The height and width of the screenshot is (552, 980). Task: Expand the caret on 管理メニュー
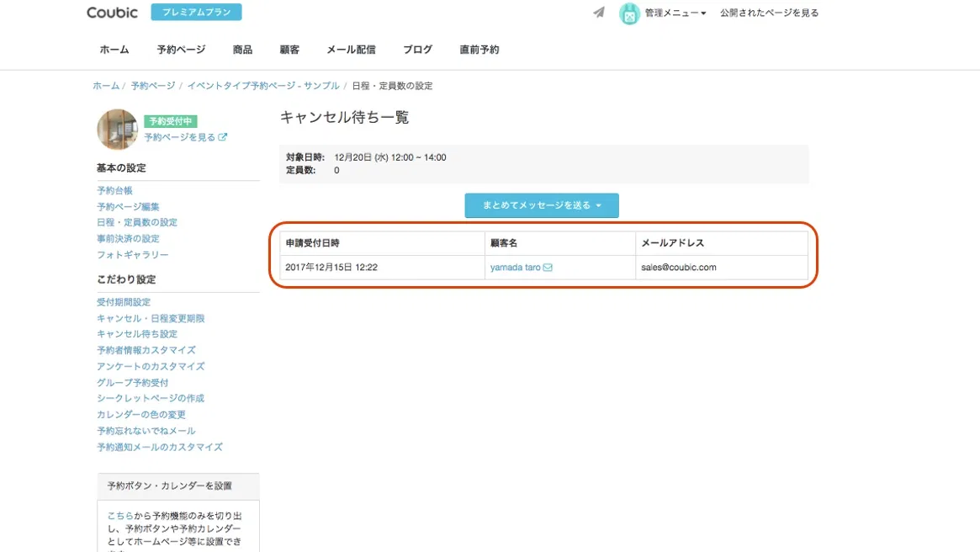point(702,13)
